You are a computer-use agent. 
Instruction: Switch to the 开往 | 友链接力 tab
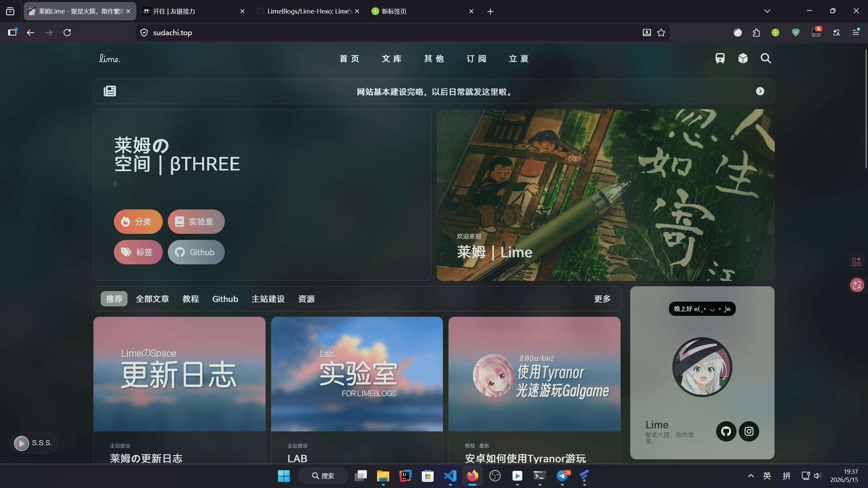click(x=193, y=11)
